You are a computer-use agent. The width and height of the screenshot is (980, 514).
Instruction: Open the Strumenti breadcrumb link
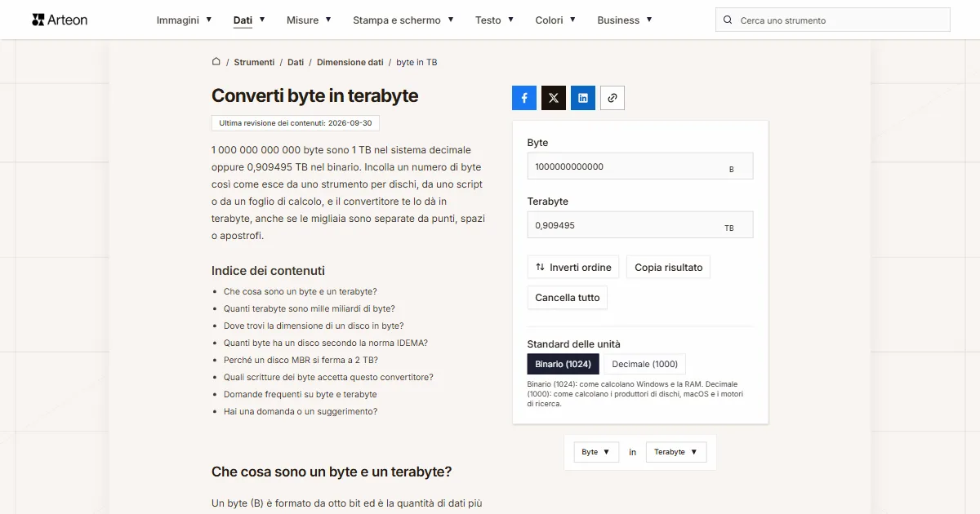point(254,62)
